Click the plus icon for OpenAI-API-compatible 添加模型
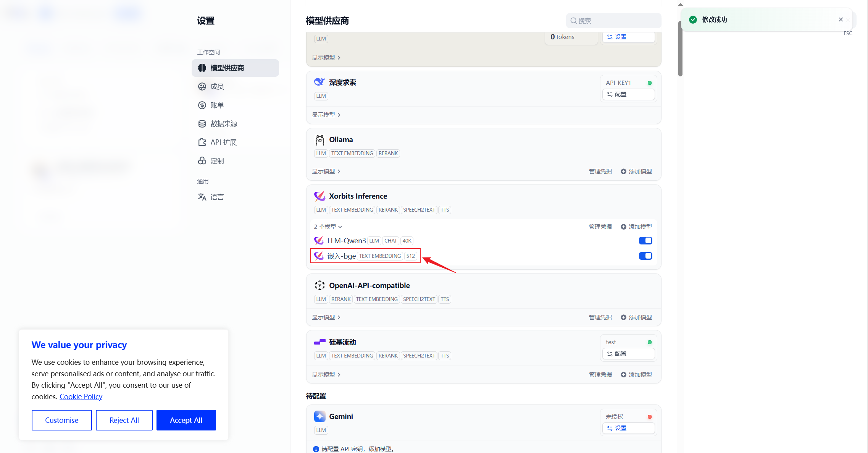 tap(623, 317)
